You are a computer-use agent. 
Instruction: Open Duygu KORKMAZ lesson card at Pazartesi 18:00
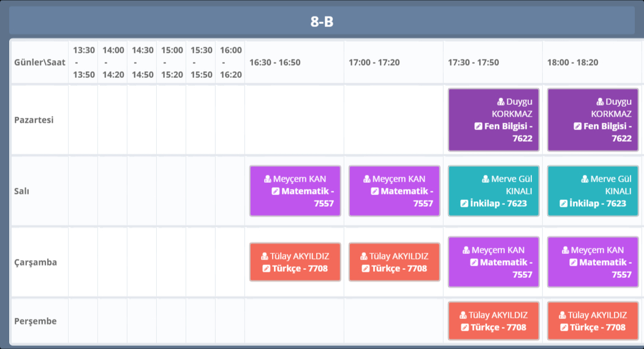(593, 120)
